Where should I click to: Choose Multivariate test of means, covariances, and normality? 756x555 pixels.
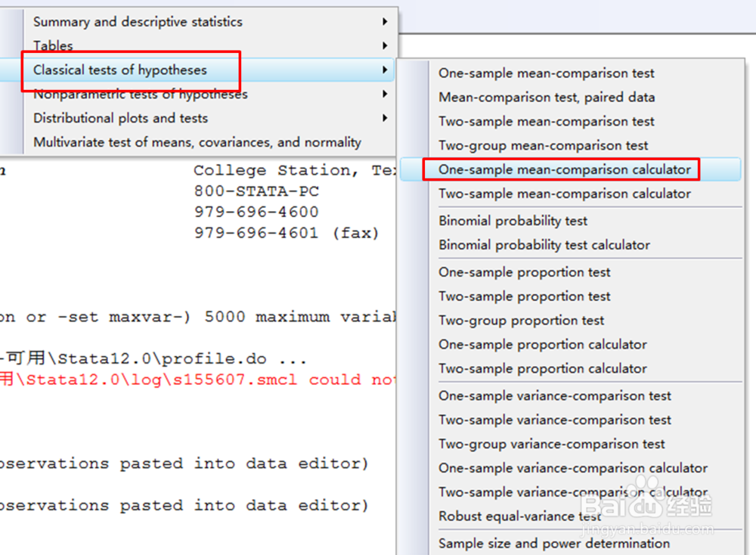tap(197, 142)
